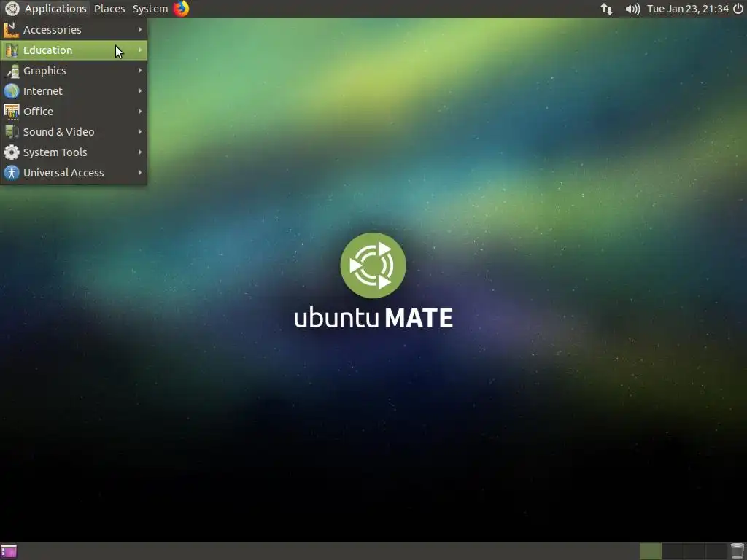Click the Sound & Video category icon
The width and height of the screenshot is (747, 560).
coord(12,132)
